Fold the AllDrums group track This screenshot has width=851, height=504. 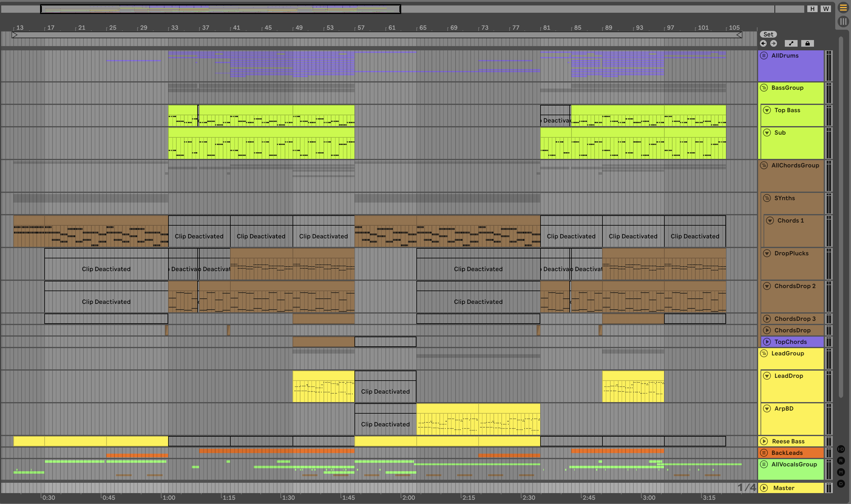[x=764, y=56]
